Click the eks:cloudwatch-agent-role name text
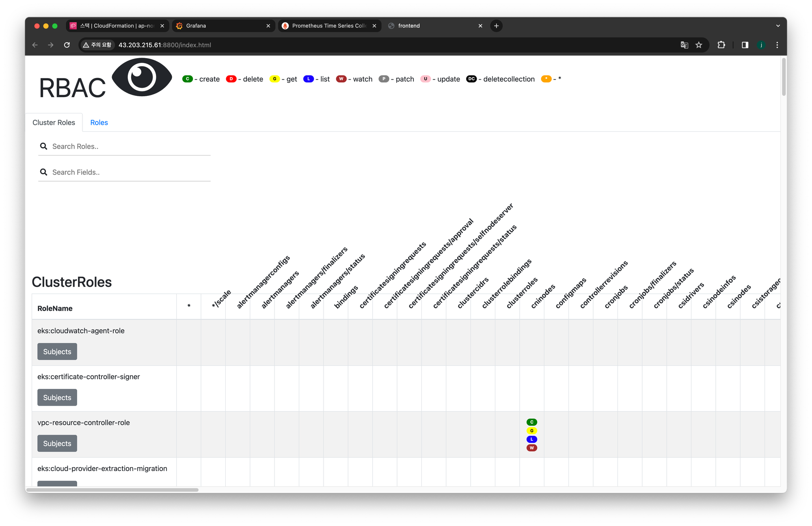Image resolution: width=812 pixels, height=526 pixels. [81, 331]
